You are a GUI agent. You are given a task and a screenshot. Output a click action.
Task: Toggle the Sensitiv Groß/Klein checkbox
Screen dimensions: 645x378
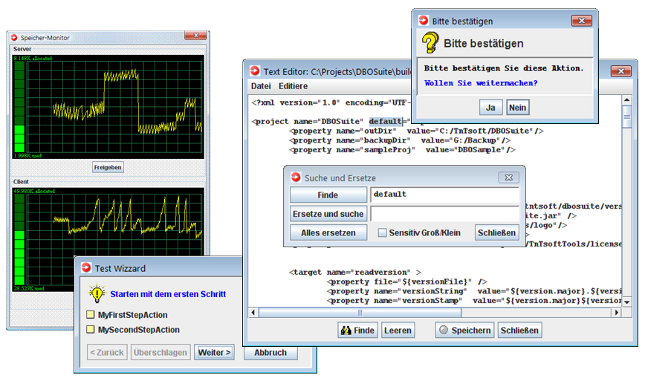pos(383,233)
